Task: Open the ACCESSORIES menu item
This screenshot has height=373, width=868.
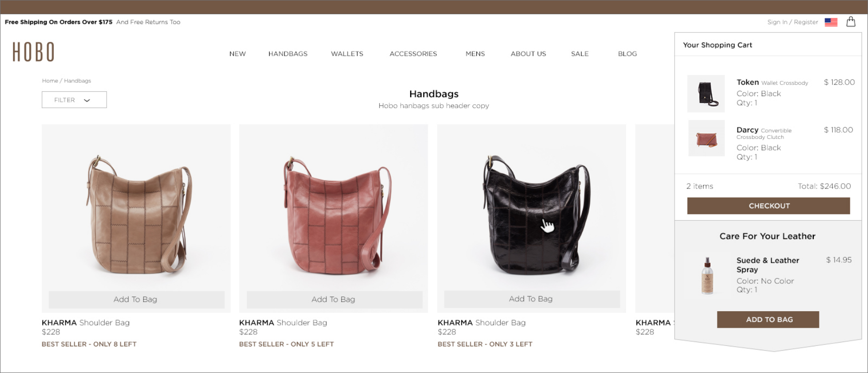Action: point(413,54)
